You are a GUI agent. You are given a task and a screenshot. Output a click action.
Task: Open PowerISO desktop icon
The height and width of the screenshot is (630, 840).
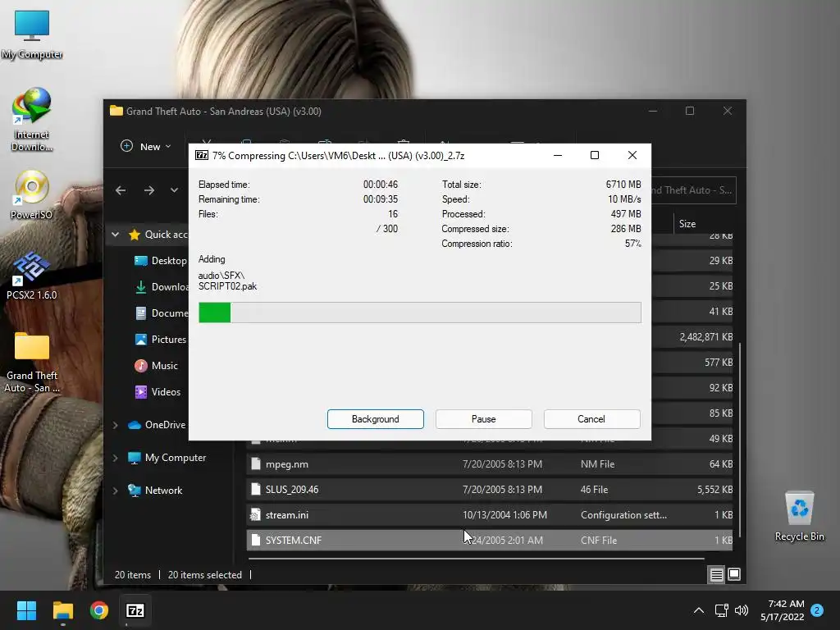[x=32, y=195]
